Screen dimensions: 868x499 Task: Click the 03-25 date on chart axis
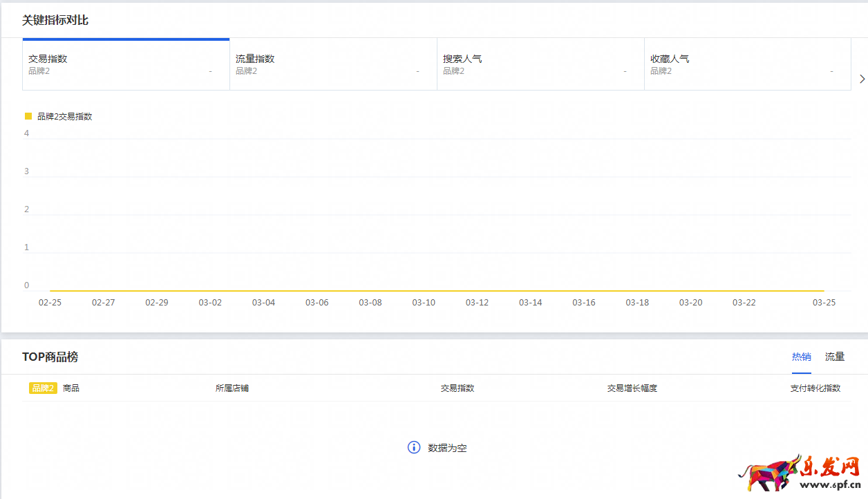click(x=824, y=303)
